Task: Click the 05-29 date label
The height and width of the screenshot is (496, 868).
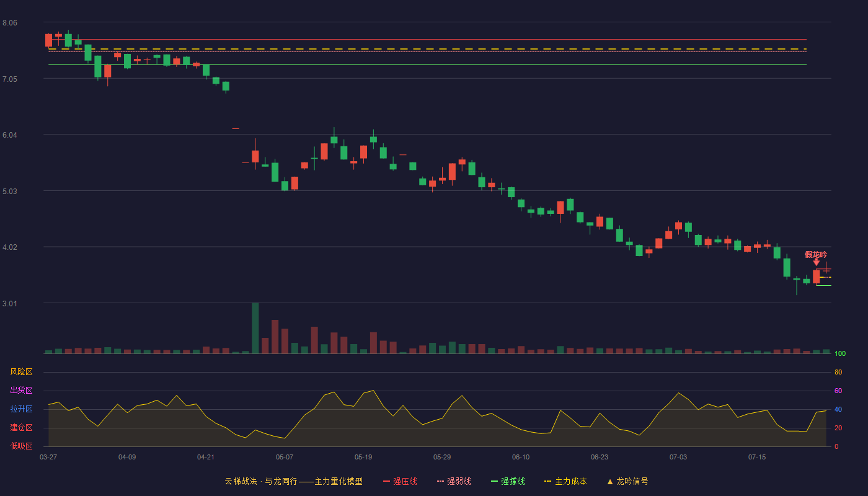Action: click(x=442, y=457)
